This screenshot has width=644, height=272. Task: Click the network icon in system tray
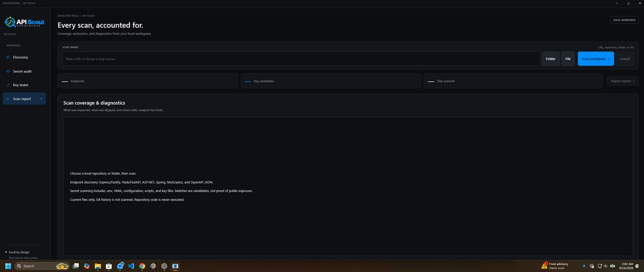[x=599, y=266]
